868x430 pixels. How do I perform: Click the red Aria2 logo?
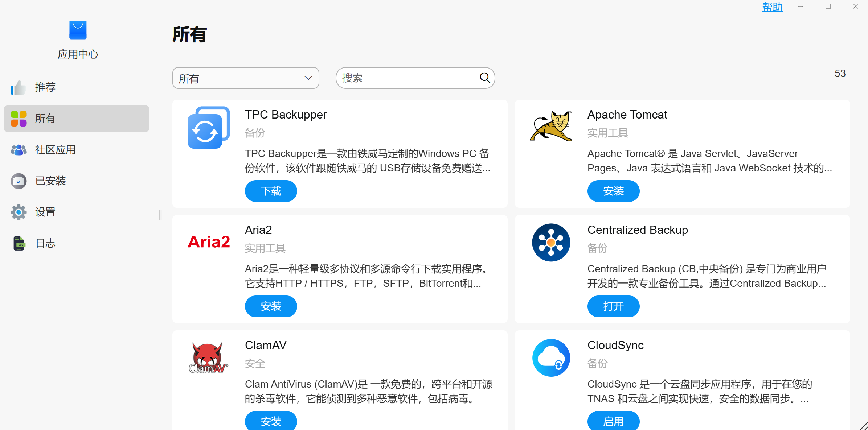209,242
